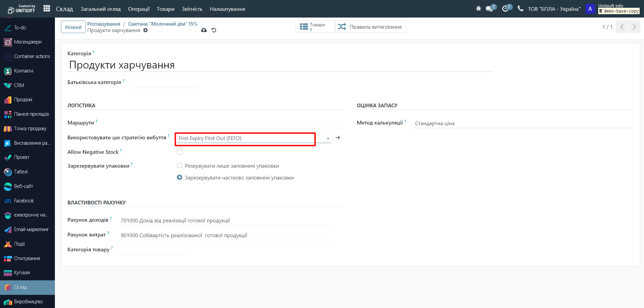The image size is (644, 308).
Task: Click the Новий button
Action: coord(73,27)
